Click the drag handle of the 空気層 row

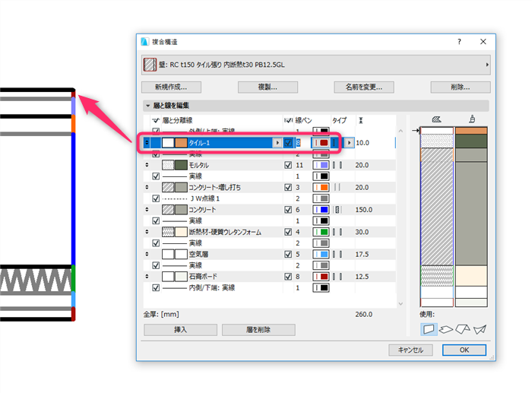pyautogui.click(x=147, y=254)
